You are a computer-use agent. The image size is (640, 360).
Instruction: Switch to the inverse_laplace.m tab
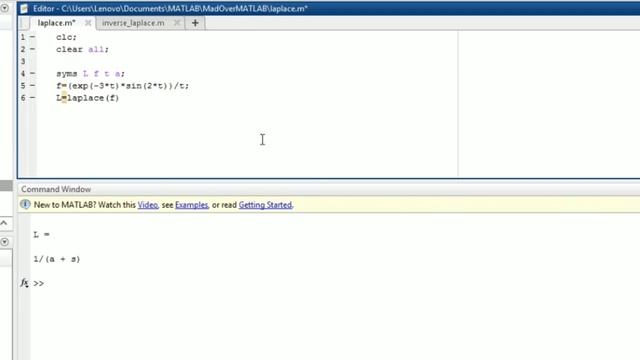133,23
